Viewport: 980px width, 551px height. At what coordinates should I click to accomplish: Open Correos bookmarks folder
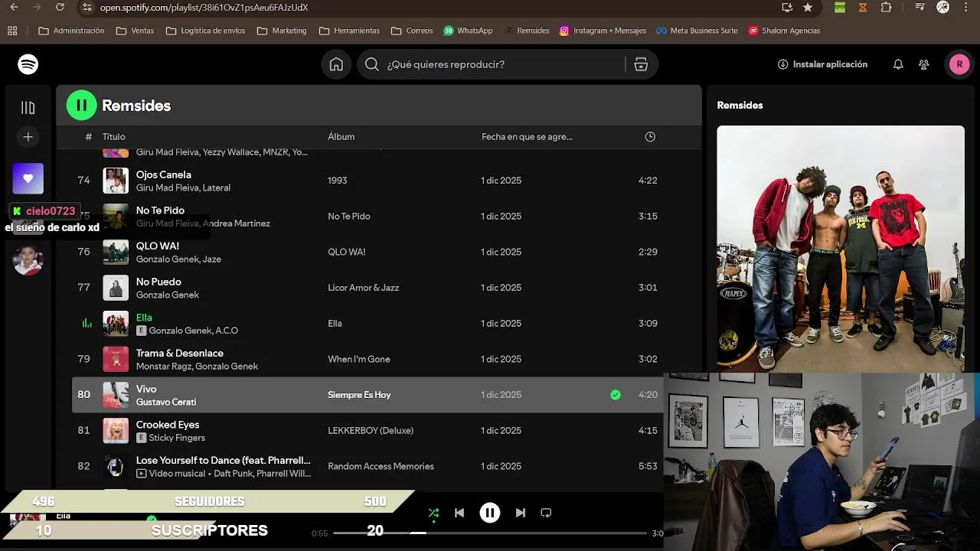[412, 31]
